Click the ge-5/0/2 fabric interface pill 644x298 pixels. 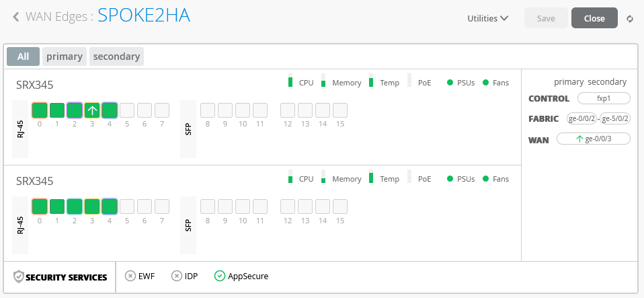[x=615, y=119]
